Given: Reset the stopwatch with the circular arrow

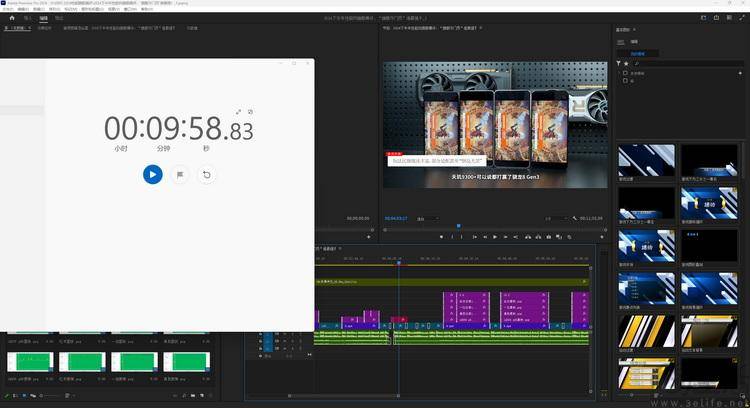Looking at the screenshot, I should (207, 175).
